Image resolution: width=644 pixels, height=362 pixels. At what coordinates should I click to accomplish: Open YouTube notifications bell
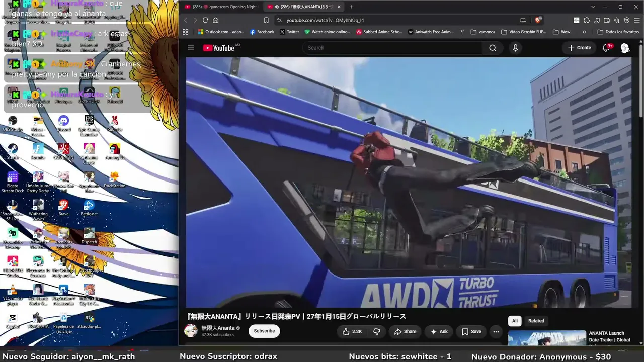[606, 48]
